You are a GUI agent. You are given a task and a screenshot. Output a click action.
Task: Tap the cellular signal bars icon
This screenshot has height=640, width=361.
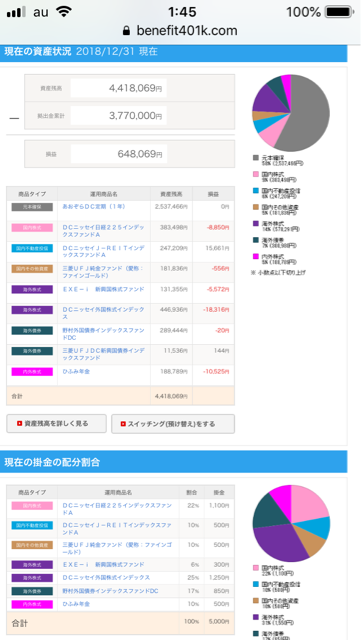[16, 12]
